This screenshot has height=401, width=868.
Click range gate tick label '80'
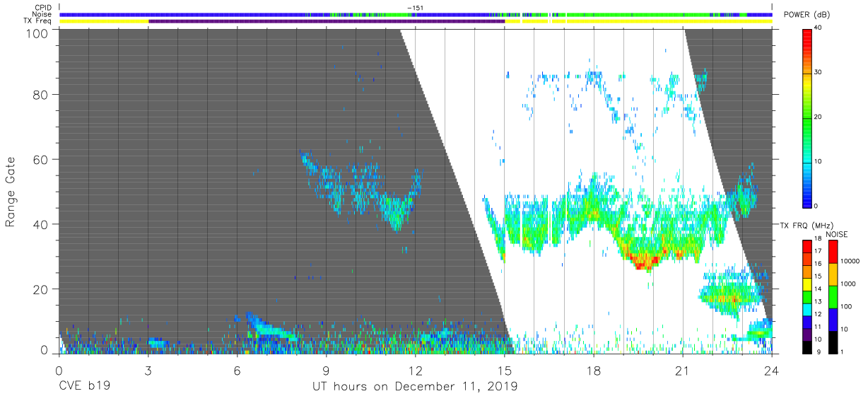pos(40,94)
